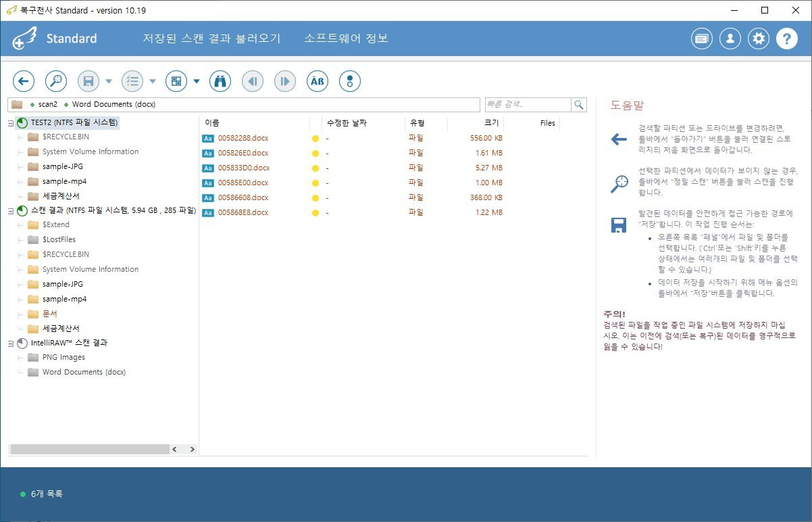Click the path bar showing scan2 Word Documents
The image size is (812, 522).
[244, 105]
